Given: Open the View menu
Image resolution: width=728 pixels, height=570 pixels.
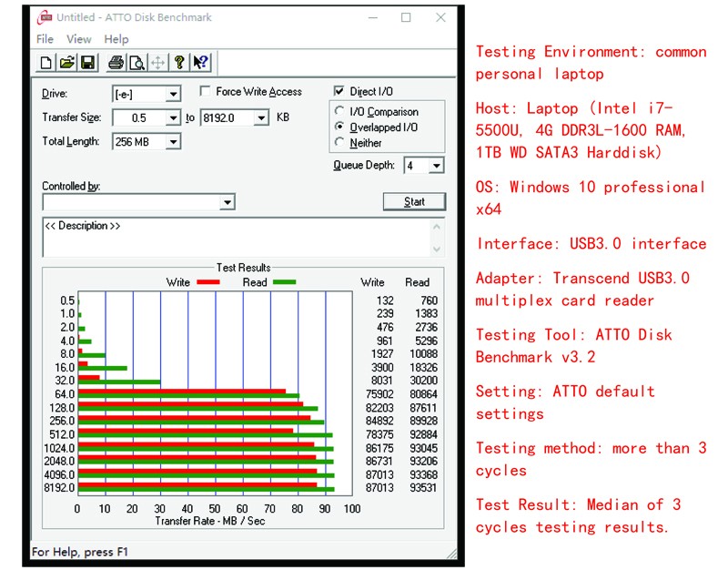Looking at the screenshot, I should coord(79,39).
